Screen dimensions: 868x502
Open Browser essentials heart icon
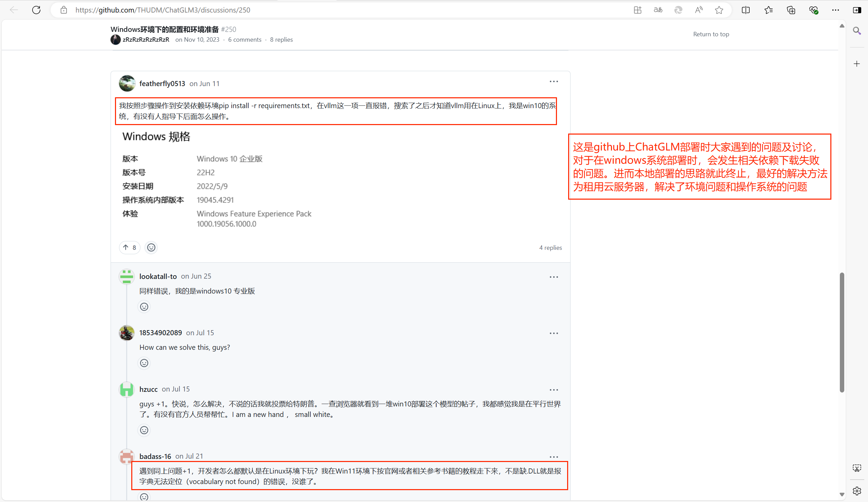(x=814, y=10)
